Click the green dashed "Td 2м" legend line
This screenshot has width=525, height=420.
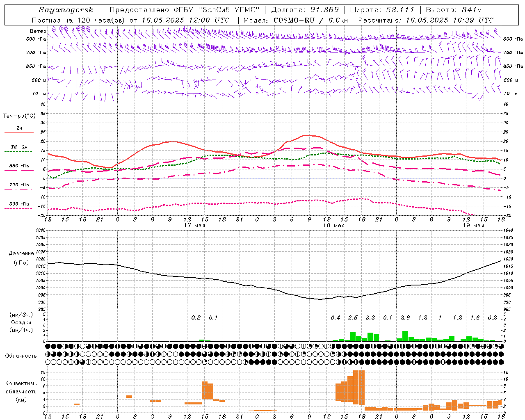(18, 151)
